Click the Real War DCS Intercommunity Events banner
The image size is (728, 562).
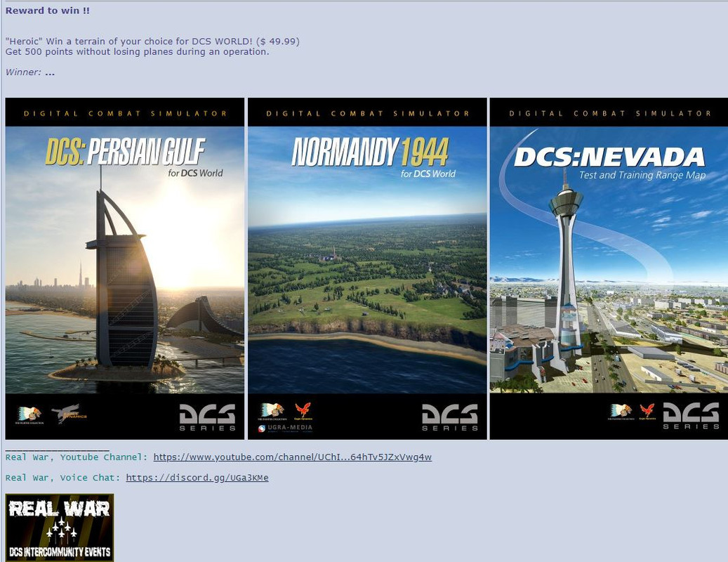click(60, 528)
